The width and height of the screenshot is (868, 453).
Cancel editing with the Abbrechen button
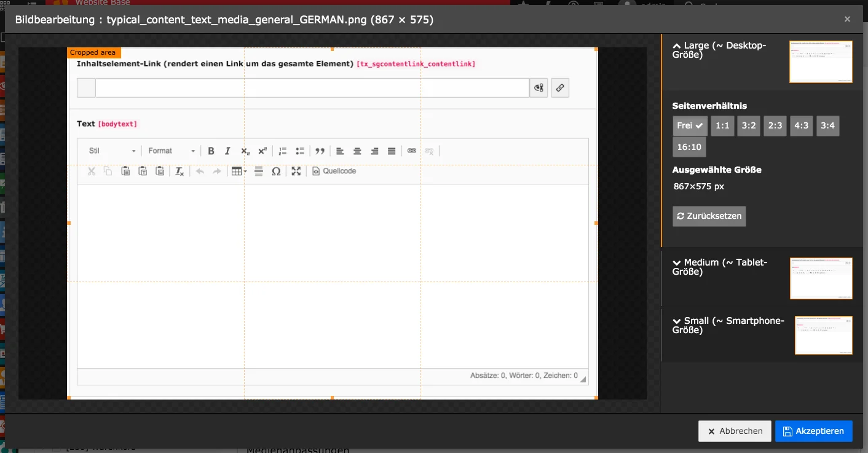tap(735, 431)
